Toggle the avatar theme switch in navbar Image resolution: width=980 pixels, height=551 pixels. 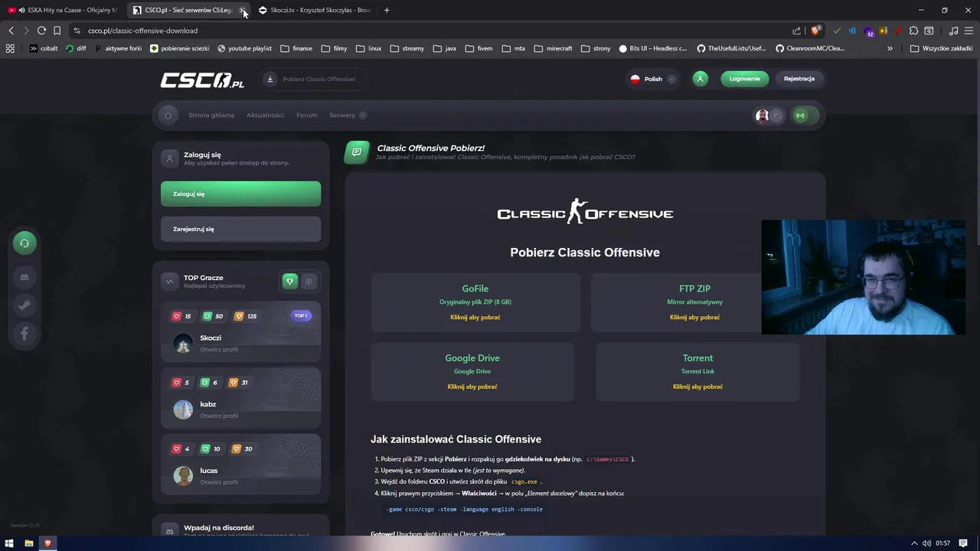point(769,116)
